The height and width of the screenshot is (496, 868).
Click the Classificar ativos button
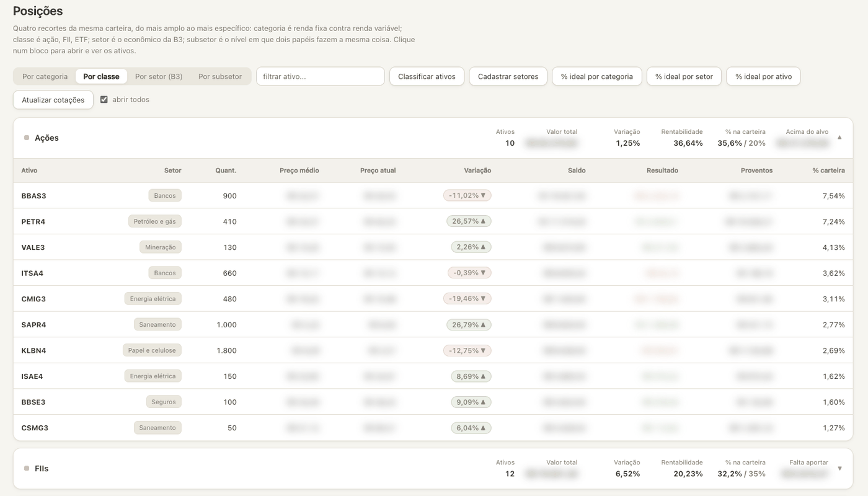pyautogui.click(x=427, y=76)
